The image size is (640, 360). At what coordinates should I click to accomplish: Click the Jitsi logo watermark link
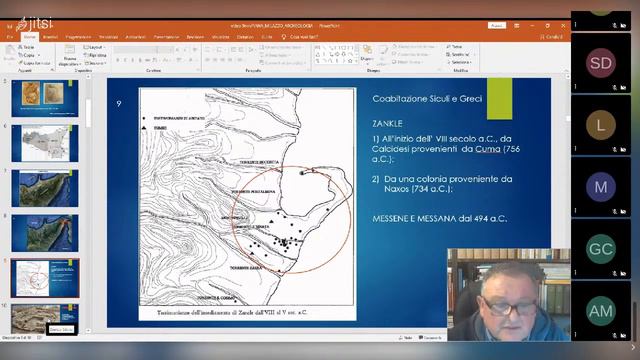point(34,24)
